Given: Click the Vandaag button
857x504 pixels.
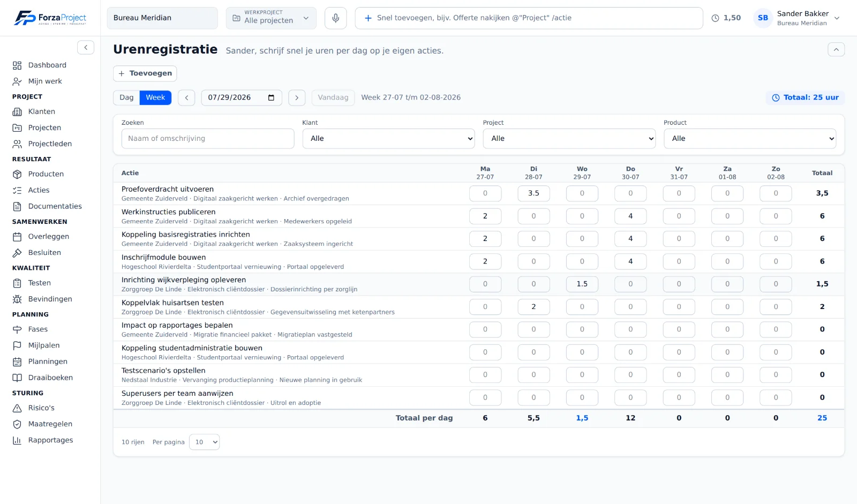Looking at the screenshot, I should pyautogui.click(x=333, y=97).
